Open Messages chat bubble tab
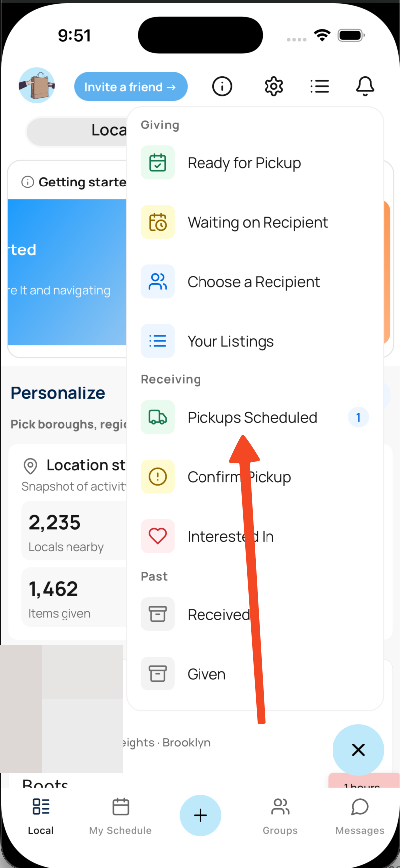This screenshot has height=868, width=400. 360,815
